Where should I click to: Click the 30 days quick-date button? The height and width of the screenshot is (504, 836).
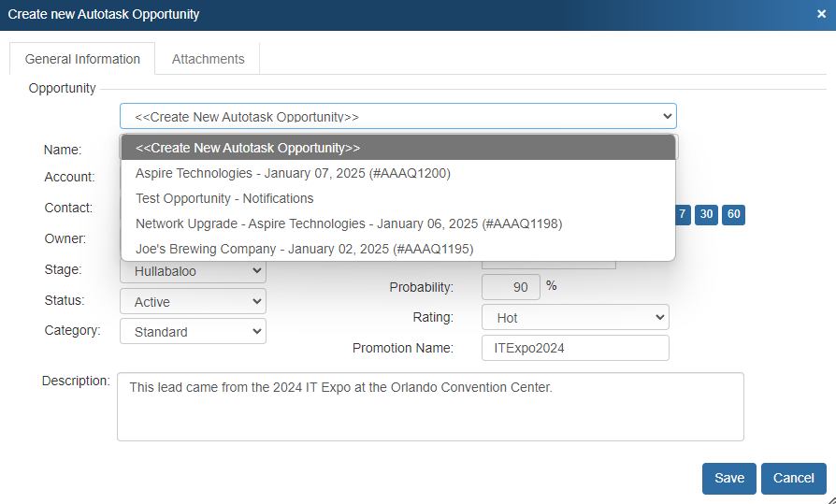[x=707, y=214]
